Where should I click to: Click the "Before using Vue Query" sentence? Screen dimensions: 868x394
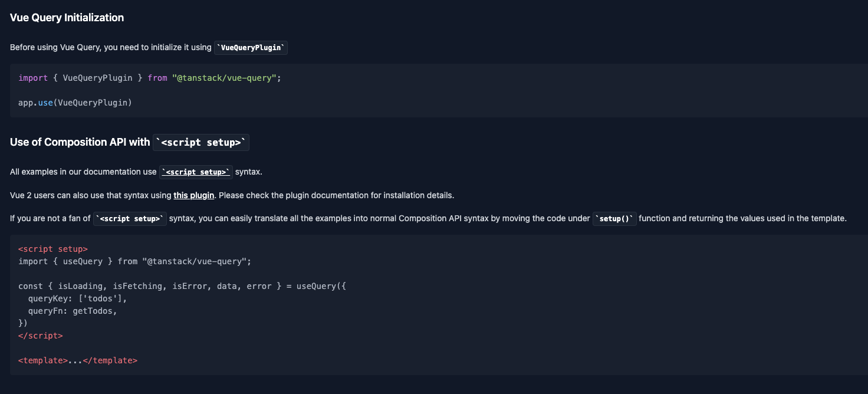pos(110,47)
